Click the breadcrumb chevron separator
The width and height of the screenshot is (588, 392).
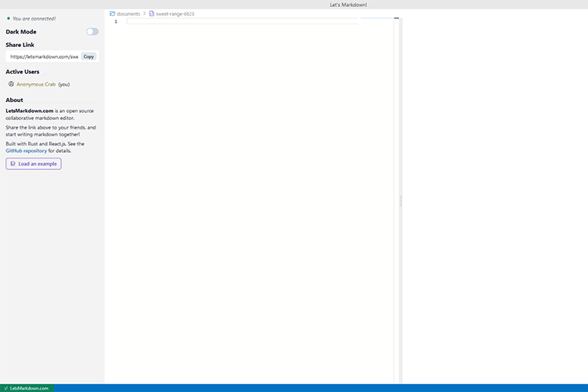pos(145,13)
